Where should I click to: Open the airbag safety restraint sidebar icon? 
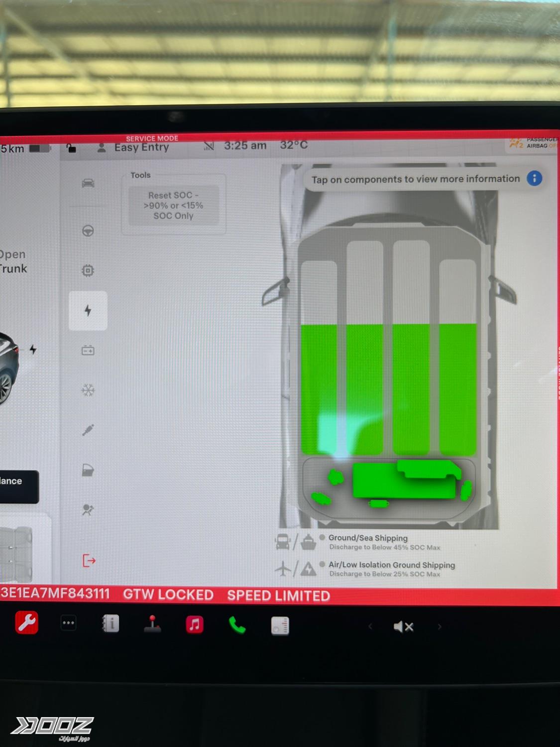[88, 510]
